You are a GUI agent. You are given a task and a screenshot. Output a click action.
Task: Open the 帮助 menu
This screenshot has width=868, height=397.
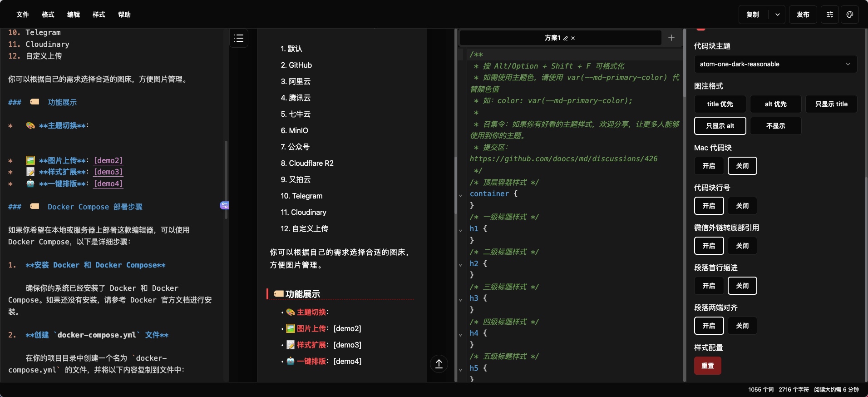click(x=124, y=15)
